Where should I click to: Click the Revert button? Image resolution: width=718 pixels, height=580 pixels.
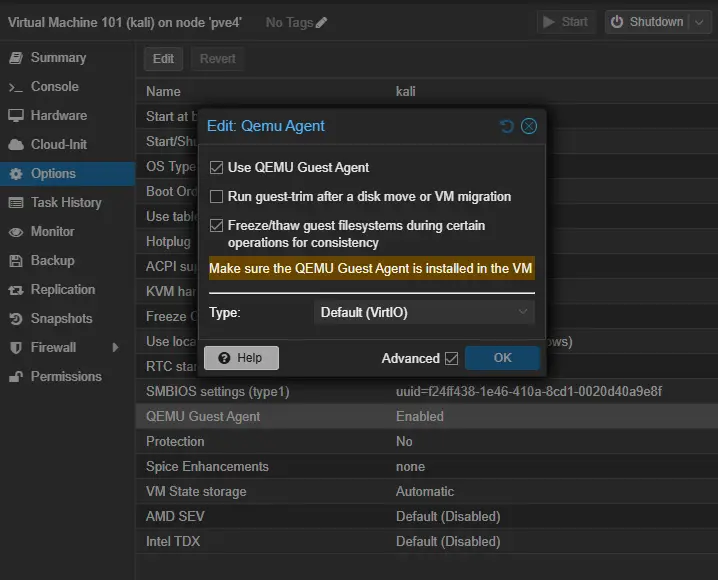point(218,59)
